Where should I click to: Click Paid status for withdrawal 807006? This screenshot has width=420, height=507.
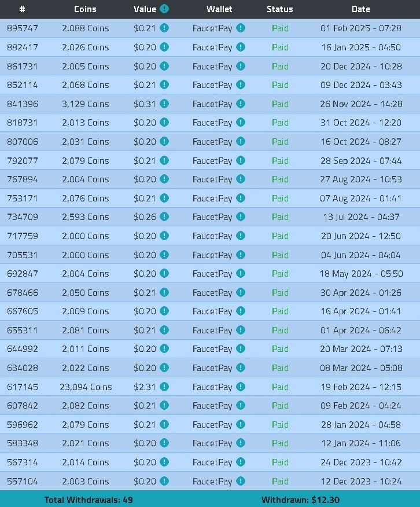pos(280,142)
